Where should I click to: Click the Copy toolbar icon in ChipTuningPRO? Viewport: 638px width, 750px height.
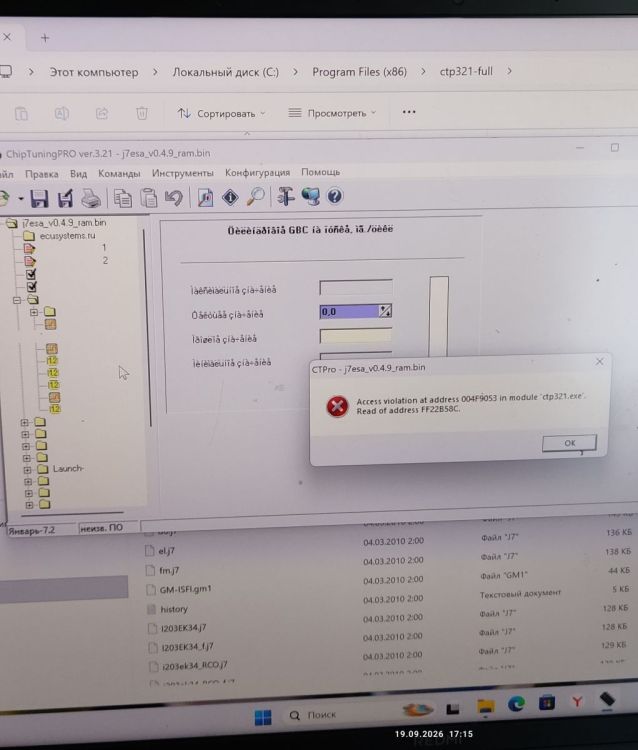pyautogui.click(x=122, y=198)
